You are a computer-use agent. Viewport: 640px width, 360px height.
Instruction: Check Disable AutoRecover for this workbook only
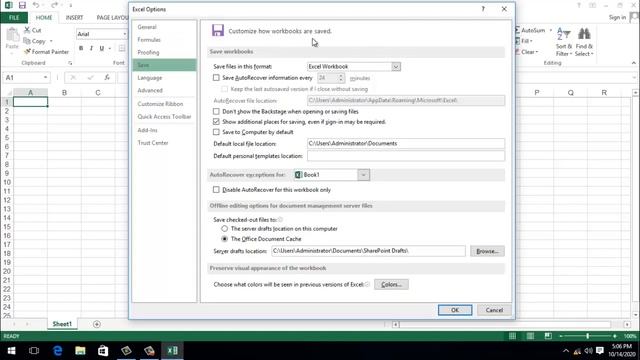216,189
